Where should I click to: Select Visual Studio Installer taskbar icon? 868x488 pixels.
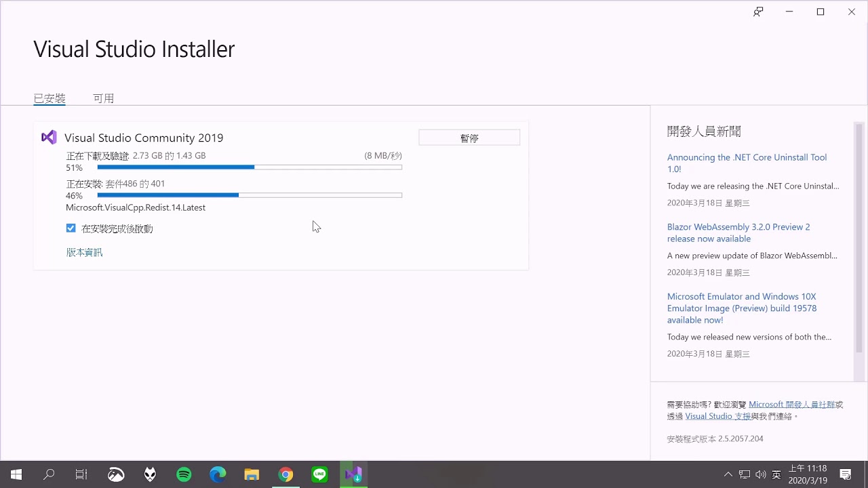[353, 474]
